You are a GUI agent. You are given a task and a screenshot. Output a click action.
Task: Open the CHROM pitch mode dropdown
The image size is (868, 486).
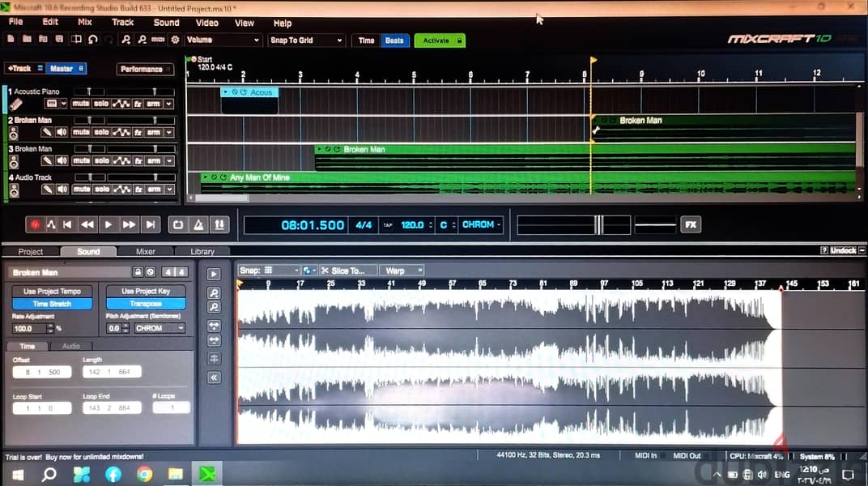pyautogui.click(x=159, y=328)
